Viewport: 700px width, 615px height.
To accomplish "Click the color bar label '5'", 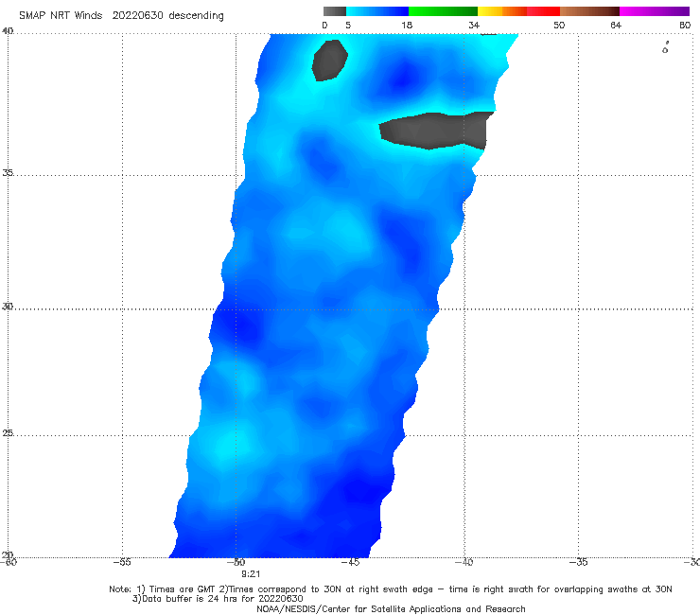I will pyautogui.click(x=348, y=26).
